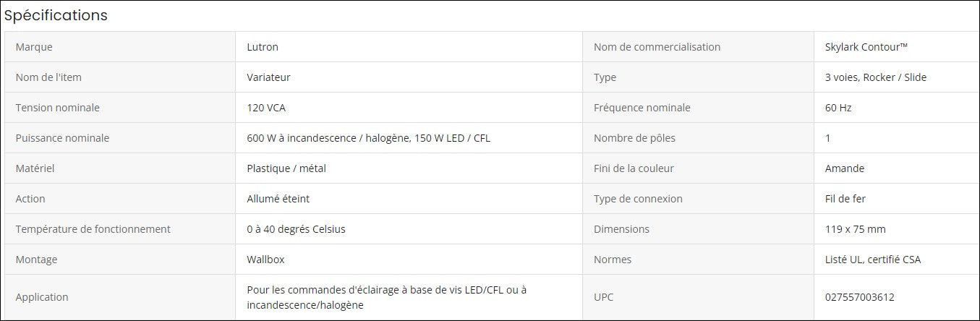Click the 60 Hz frequency value

[838, 108]
